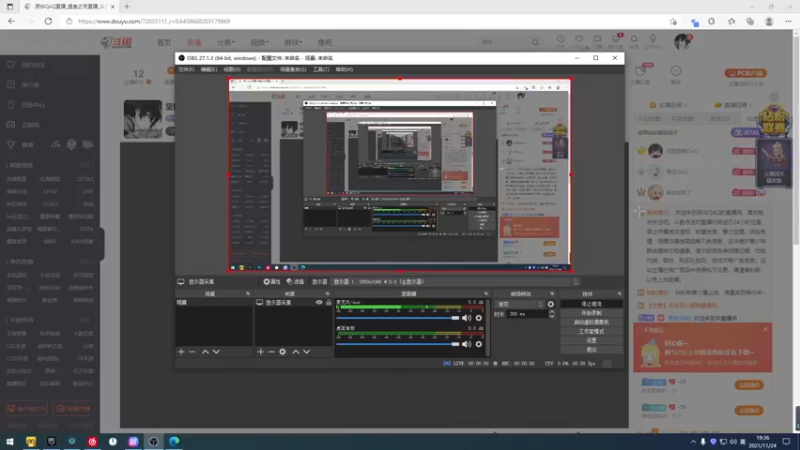
Task: Open the Windows Start menu
Action: pos(10,441)
